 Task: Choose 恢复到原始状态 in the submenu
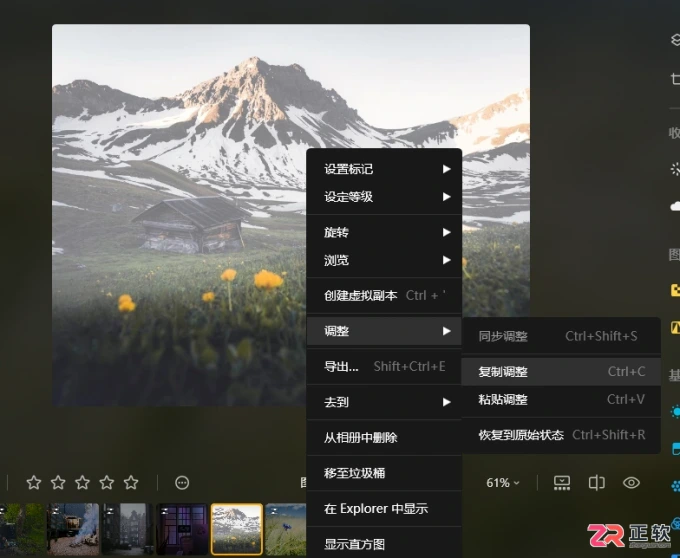coord(561,435)
